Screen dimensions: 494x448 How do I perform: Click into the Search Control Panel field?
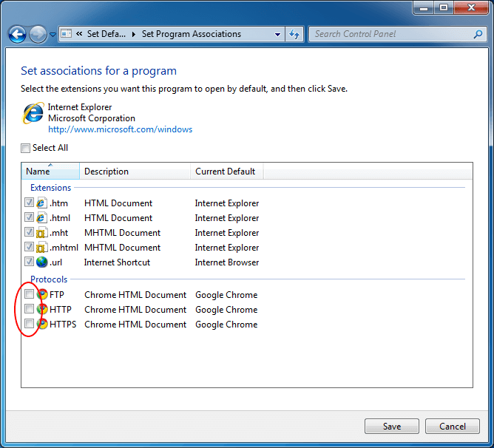click(398, 34)
